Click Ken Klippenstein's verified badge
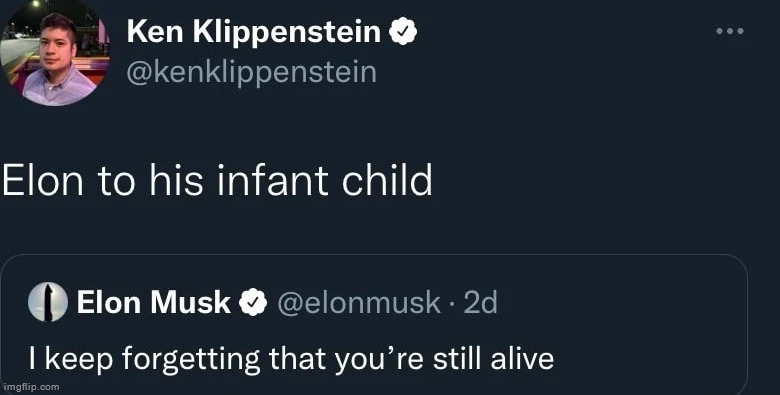The width and height of the screenshot is (780, 395). (402, 32)
